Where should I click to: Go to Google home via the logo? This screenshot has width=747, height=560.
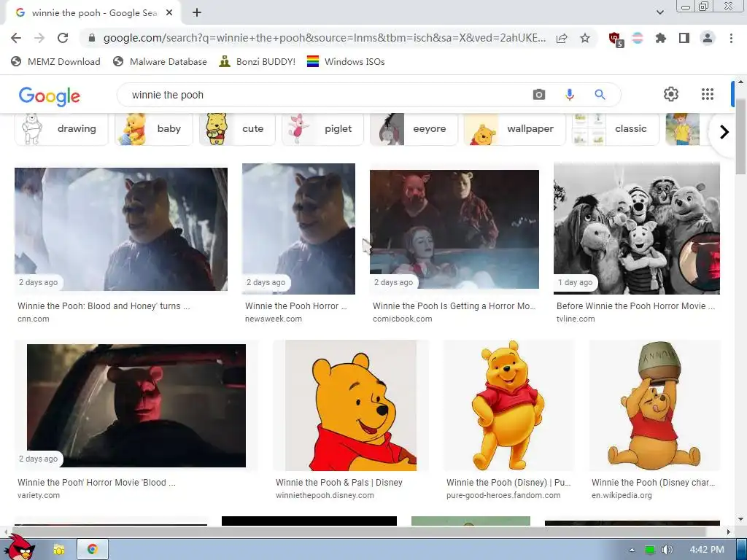pos(50,96)
